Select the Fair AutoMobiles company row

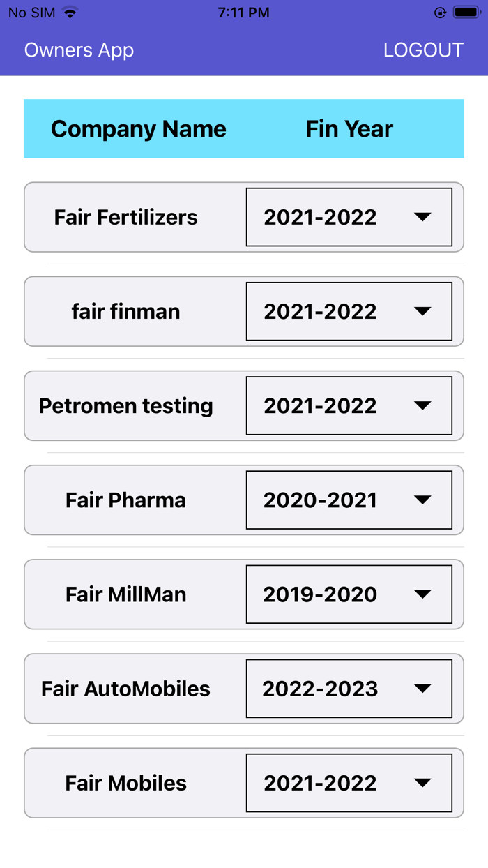click(125, 689)
